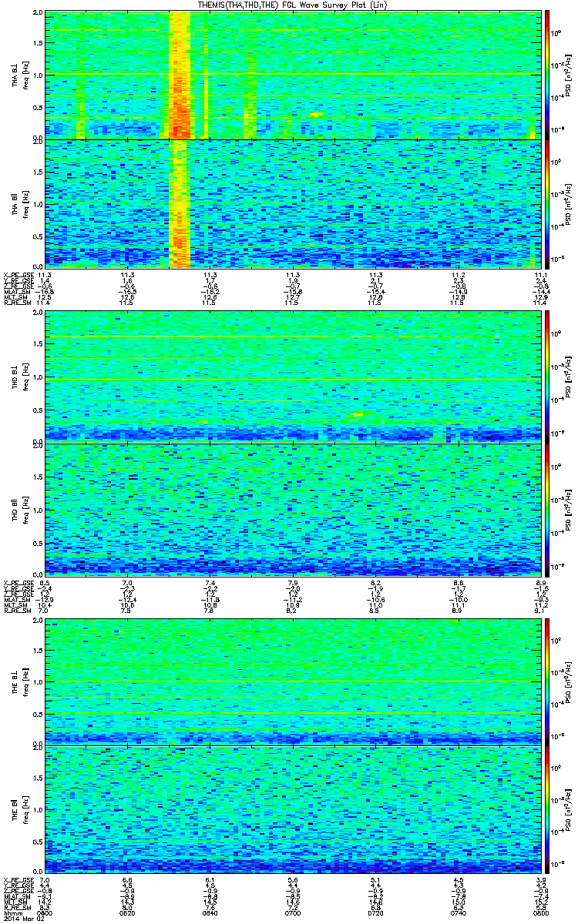Click the "THA BL" y-axis label
Screen dimensions: 578x924
click(x=15, y=75)
